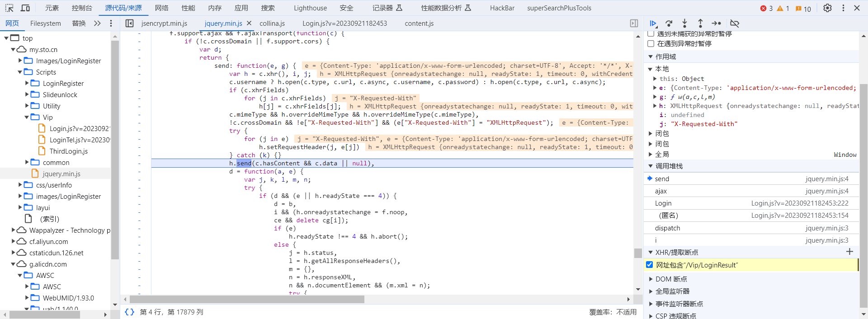Expand the 全局监听器 section
Image resolution: width=868 pixels, height=319 pixels.
click(651, 291)
